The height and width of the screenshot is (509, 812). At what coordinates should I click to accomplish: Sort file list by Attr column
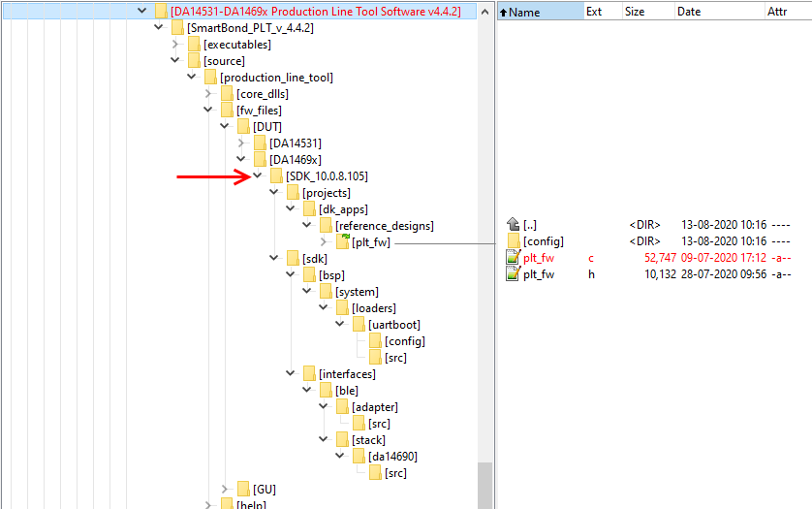point(788,12)
